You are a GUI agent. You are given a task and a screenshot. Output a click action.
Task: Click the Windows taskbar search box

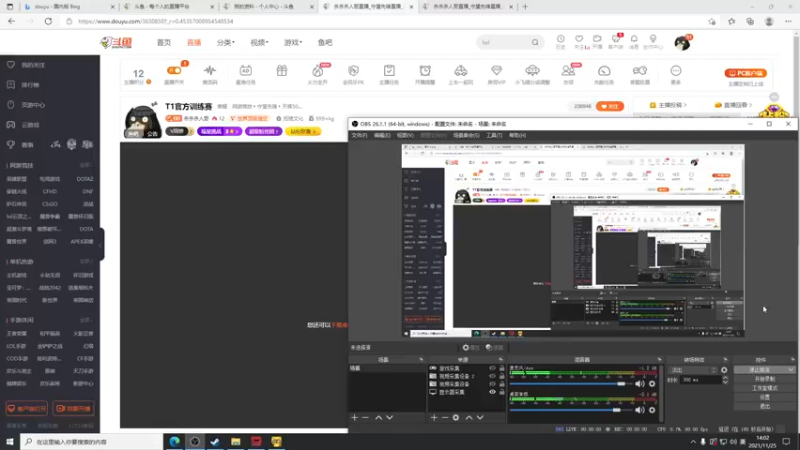pyautogui.click(x=92, y=441)
